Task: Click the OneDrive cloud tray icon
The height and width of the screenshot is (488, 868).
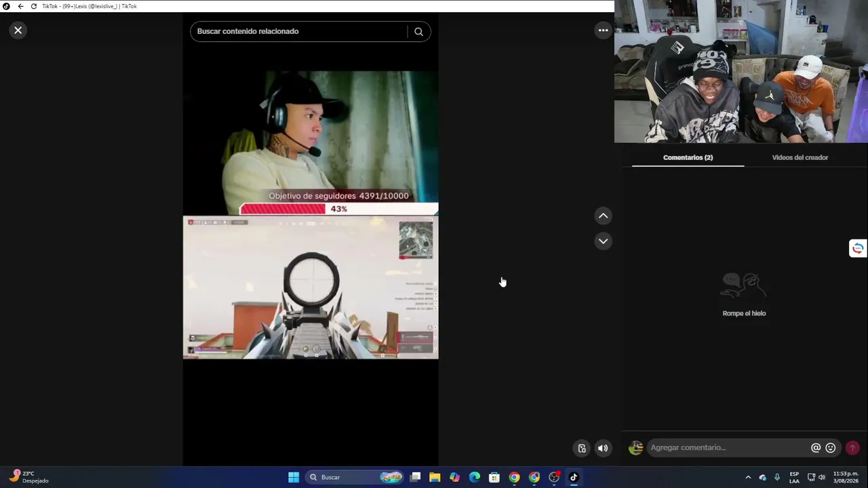Action: pyautogui.click(x=763, y=477)
